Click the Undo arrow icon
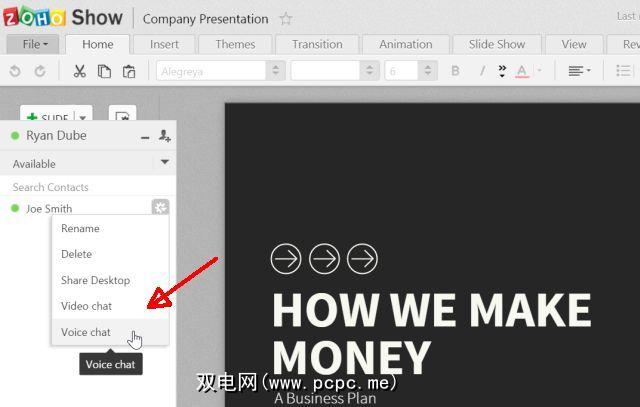Viewport: 640px width, 407px height. 15,71
